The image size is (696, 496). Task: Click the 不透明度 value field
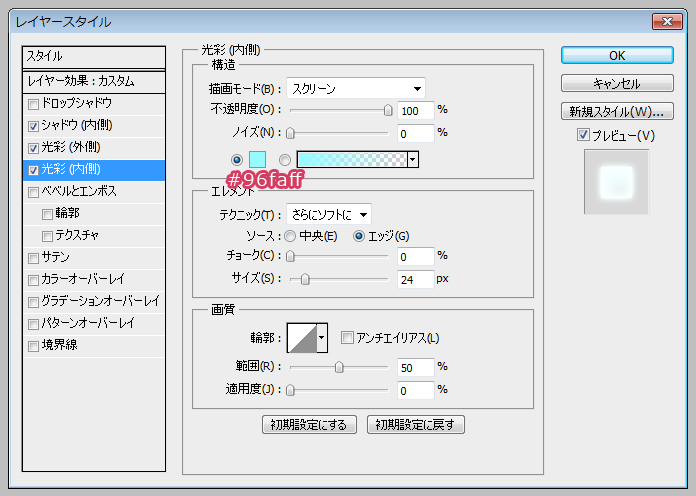pyautogui.click(x=415, y=111)
